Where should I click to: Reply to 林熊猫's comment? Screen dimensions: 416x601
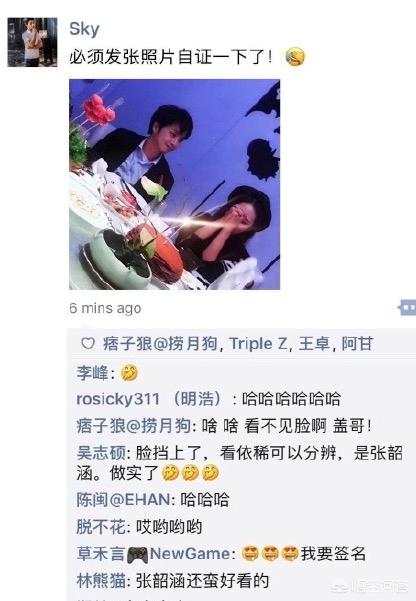173,581
